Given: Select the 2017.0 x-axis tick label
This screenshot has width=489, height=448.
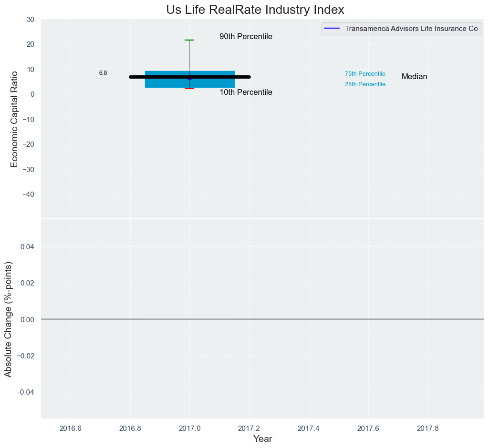Looking at the screenshot, I should pyautogui.click(x=189, y=428).
